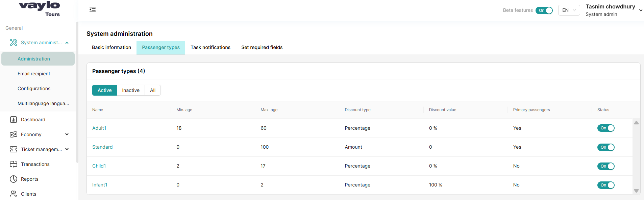Disable the Adult1 passenger type status
Screen dimensions: 644x200
click(x=605, y=128)
